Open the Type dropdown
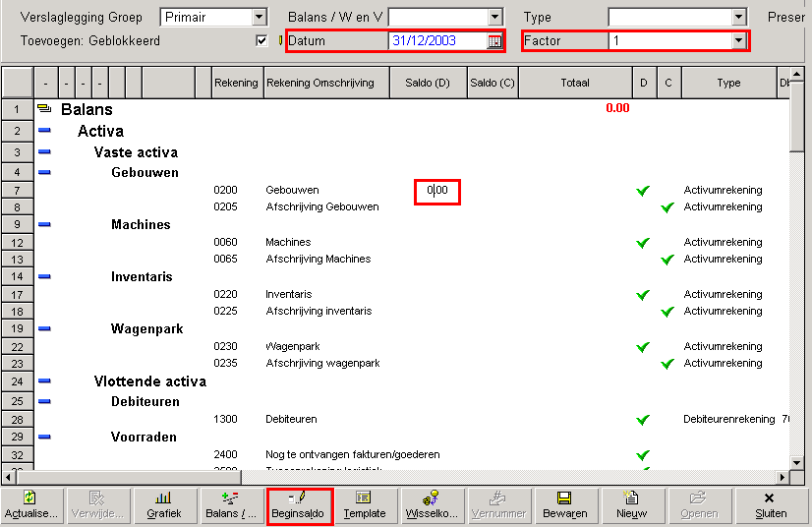Image resolution: width=812 pixels, height=527 pixels. click(739, 17)
